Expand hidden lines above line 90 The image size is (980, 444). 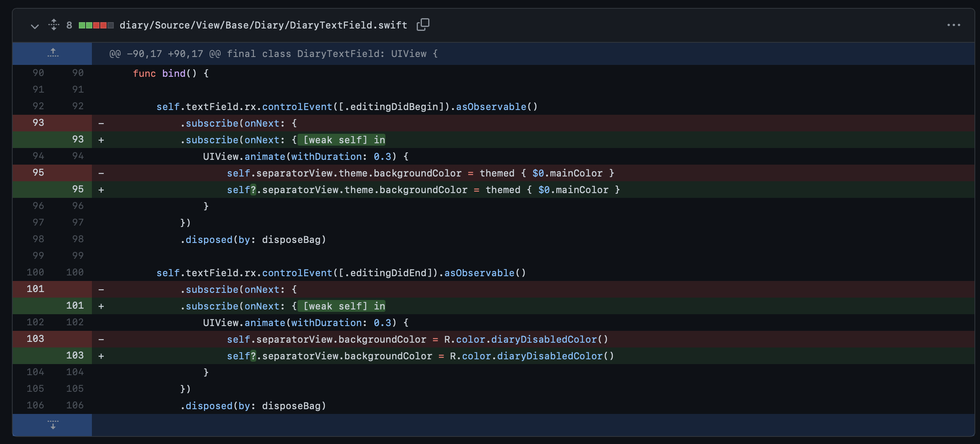pos(53,53)
